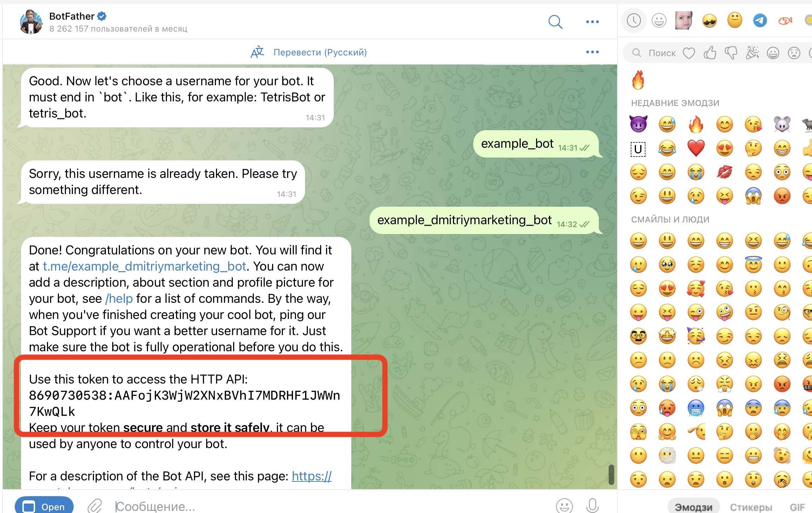The image size is (812, 513).
Task: Click the microphone voice message icon
Action: point(593,506)
